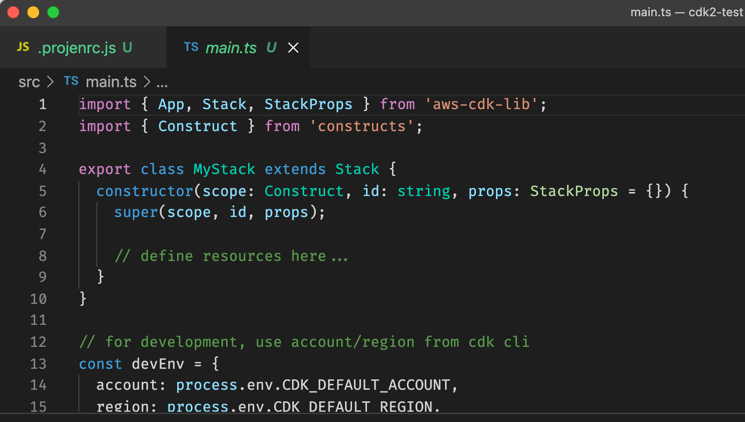The height and width of the screenshot is (422, 745).
Task: Click the red close window button
Action: [x=13, y=12]
